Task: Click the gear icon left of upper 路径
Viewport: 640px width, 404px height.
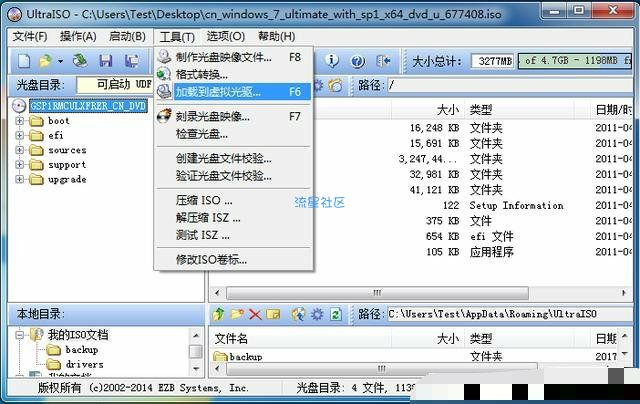Action: 318,85
